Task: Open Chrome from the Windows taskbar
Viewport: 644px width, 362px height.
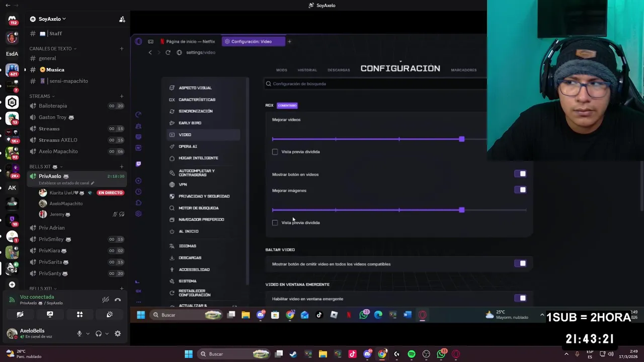Action: point(382,354)
